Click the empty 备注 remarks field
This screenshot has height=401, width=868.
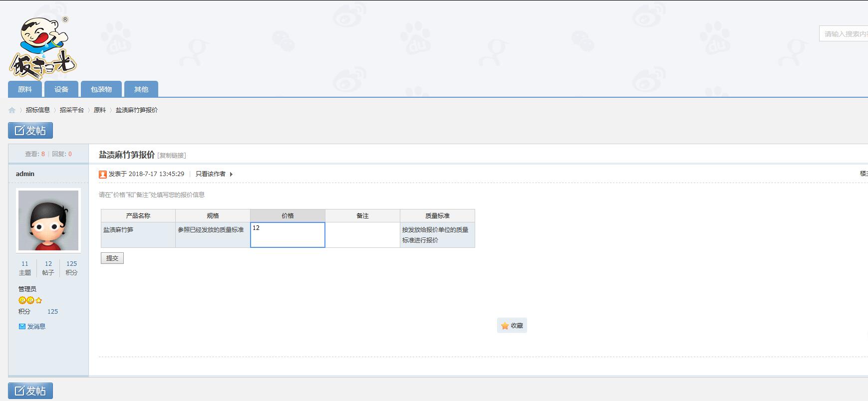362,235
